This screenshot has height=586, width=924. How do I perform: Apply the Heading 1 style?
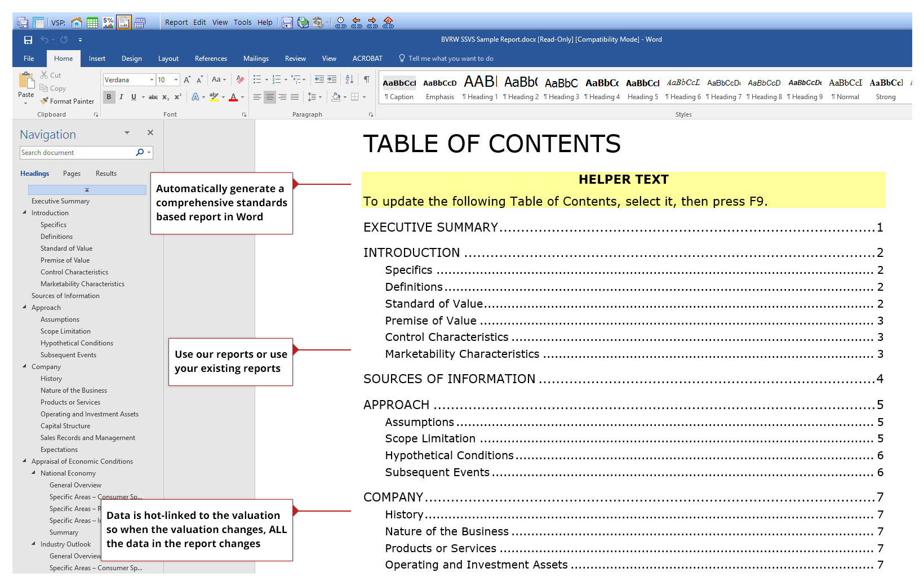480,88
